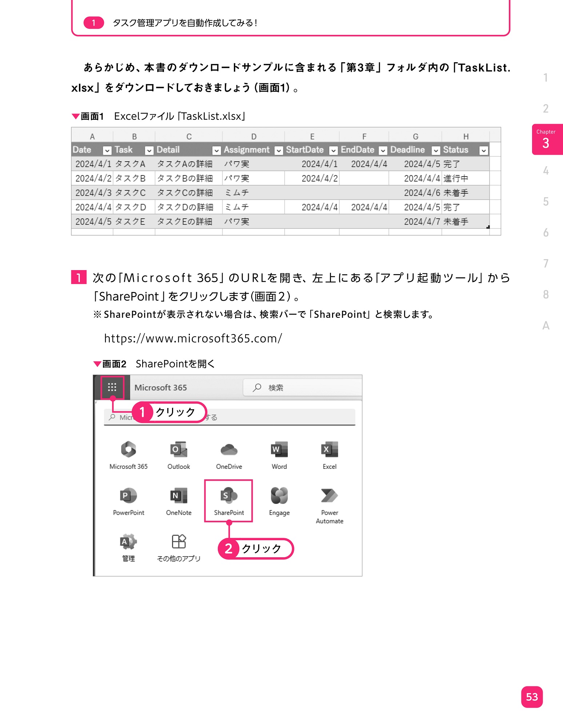Go to Chapter 3 side tab
The width and height of the screenshot is (563, 728).
(547, 139)
